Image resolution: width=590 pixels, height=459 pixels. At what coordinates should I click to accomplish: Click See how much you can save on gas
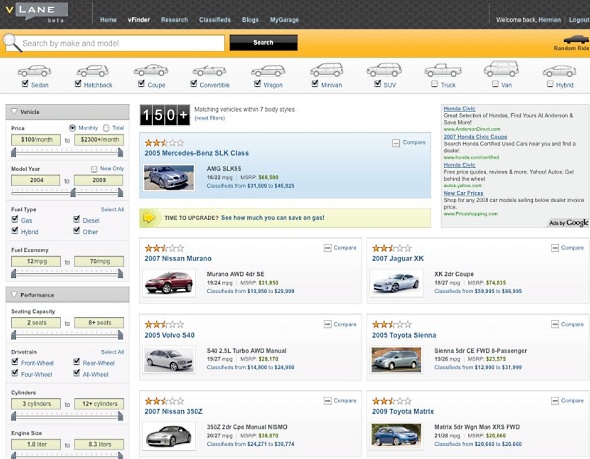(273, 217)
